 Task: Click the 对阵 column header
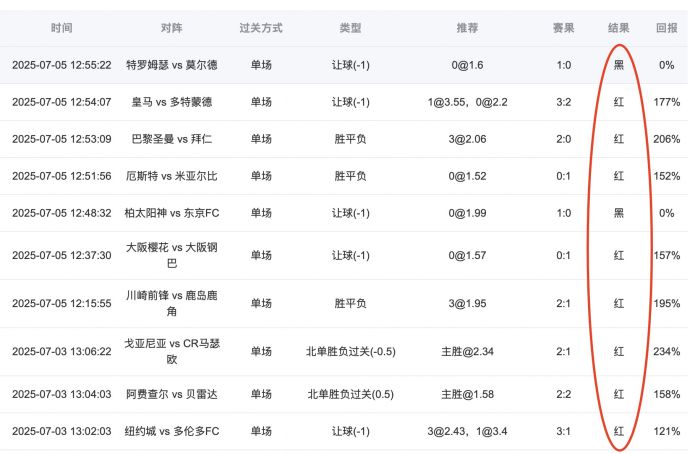point(171,28)
